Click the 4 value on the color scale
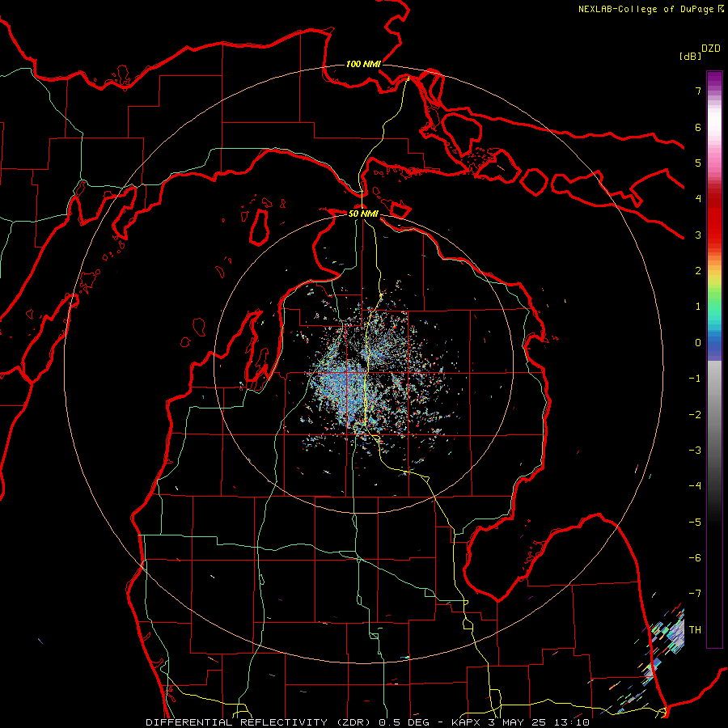 click(698, 199)
